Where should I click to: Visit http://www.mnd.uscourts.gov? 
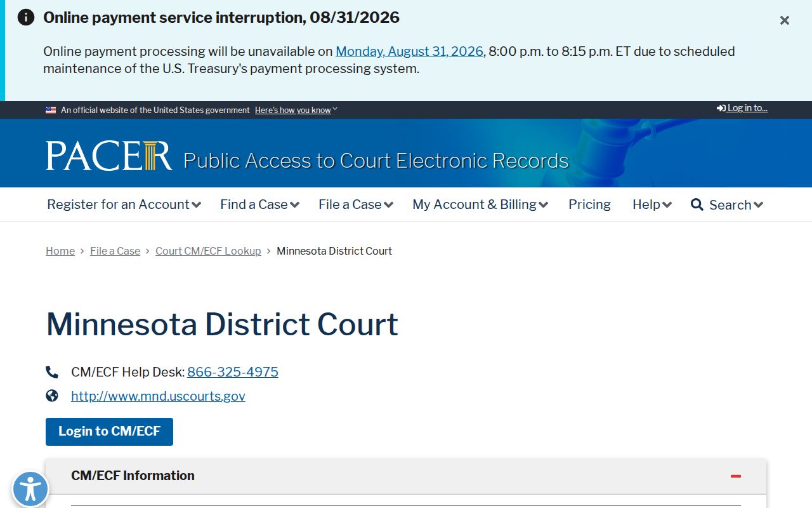pos(158,396)
